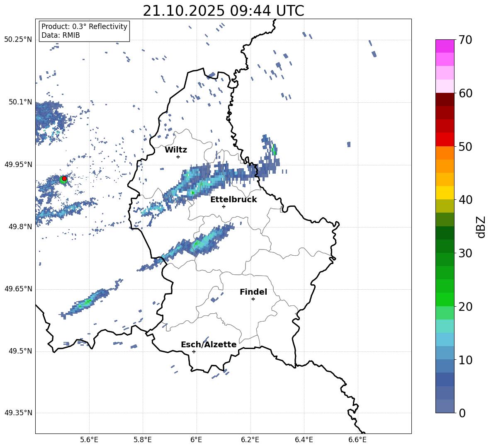Click the 21.10.2025 09:44 UTC title
The height and width of the screenshot is (448, 491).
click(223, 11)
